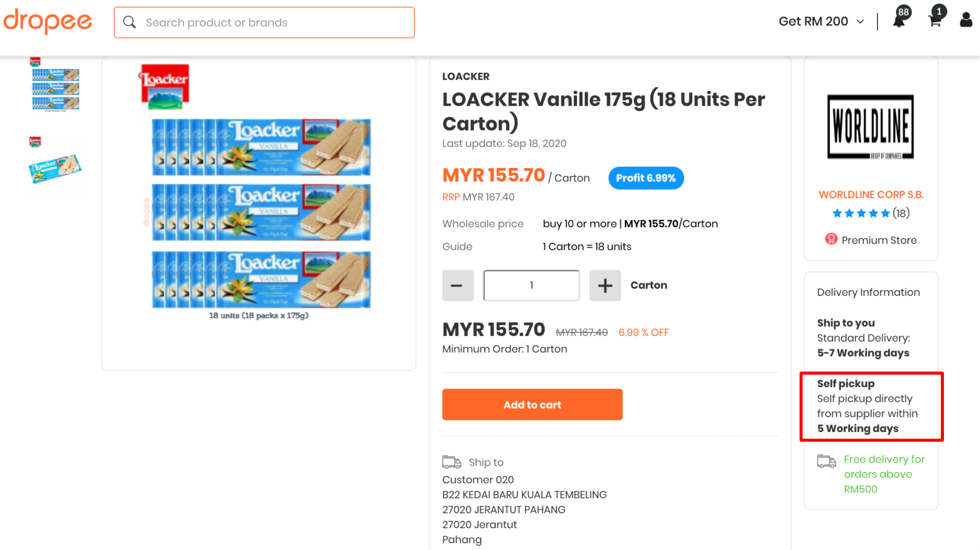This screenshot has width=980, height=550.
Task: Click the Add to cart button
Action: pyautogui.click(x=532, y=405)
